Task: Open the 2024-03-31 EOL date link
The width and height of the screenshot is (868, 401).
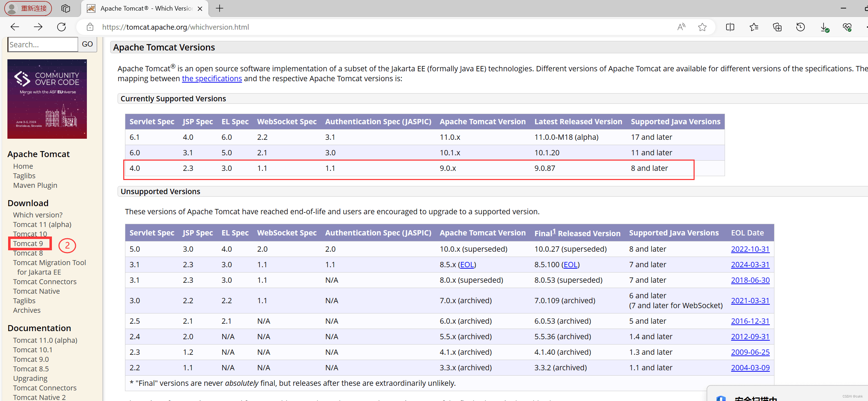Action: click(x=750, y=264)
